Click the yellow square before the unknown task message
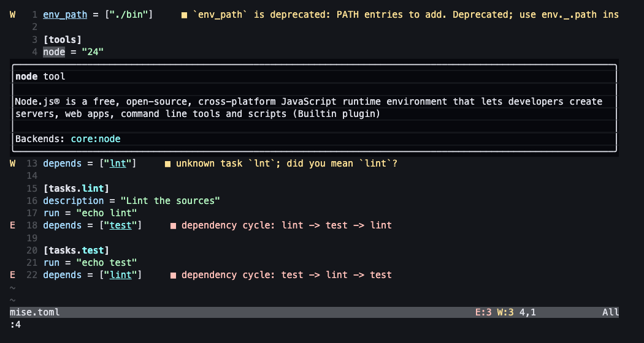644x343 pixels. pyautogui.click(x=167, y=164)
